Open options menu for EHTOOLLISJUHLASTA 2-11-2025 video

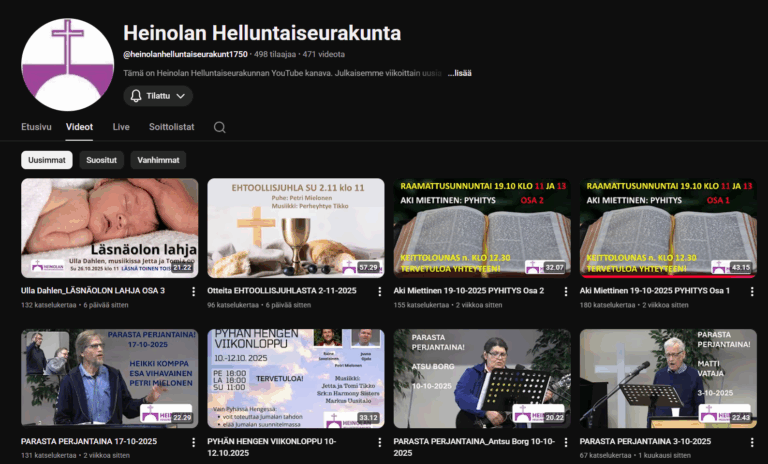point(381,292)
